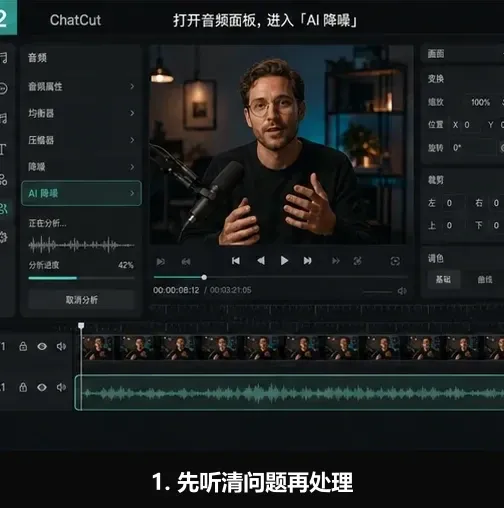Select the green audio waveform clip
This screenshot has height=508, width=504.
289,393
